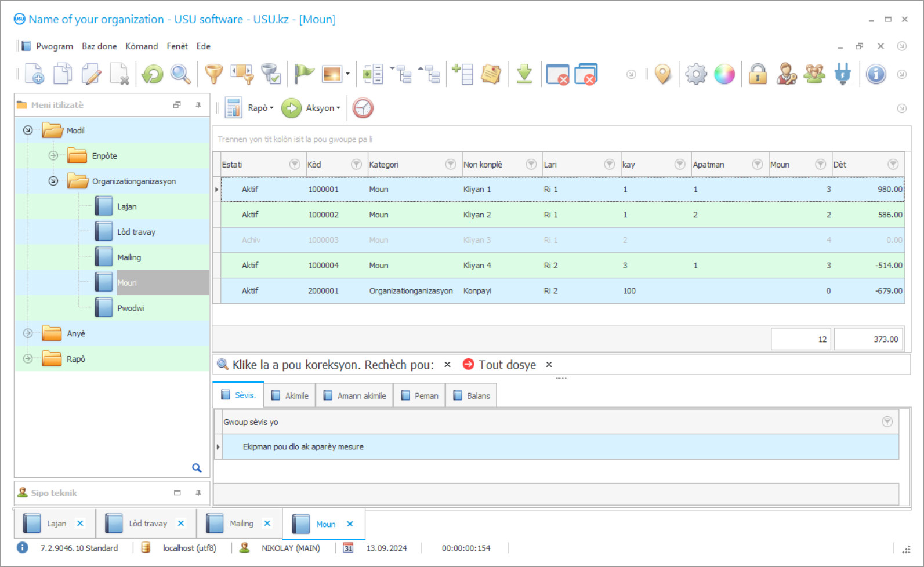Open the Pwogram menu
The image size is (924, 567).
point(55,46)
